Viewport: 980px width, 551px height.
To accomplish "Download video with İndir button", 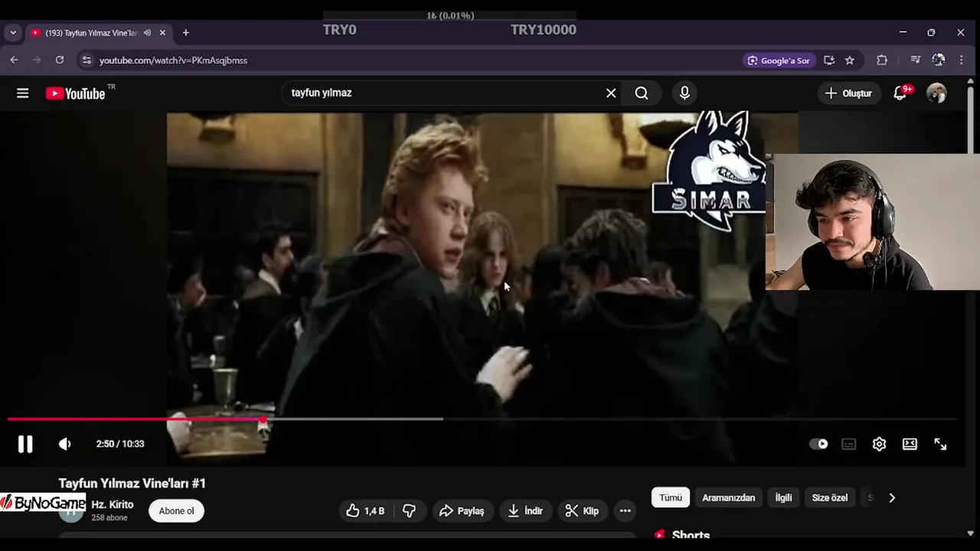I will [x=525, y=510].
